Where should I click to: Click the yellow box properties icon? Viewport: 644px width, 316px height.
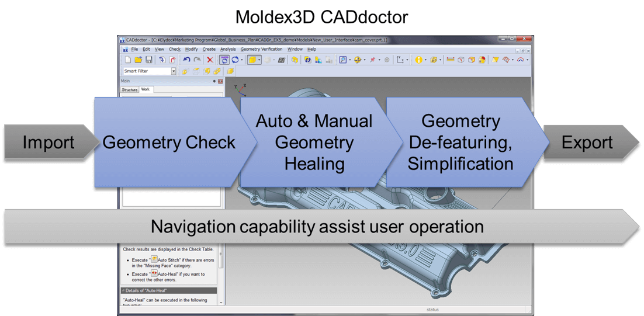coord(433,60)
